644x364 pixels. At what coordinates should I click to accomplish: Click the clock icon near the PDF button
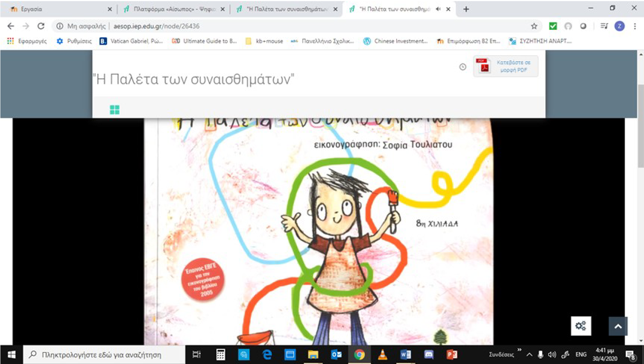(463, 67)
